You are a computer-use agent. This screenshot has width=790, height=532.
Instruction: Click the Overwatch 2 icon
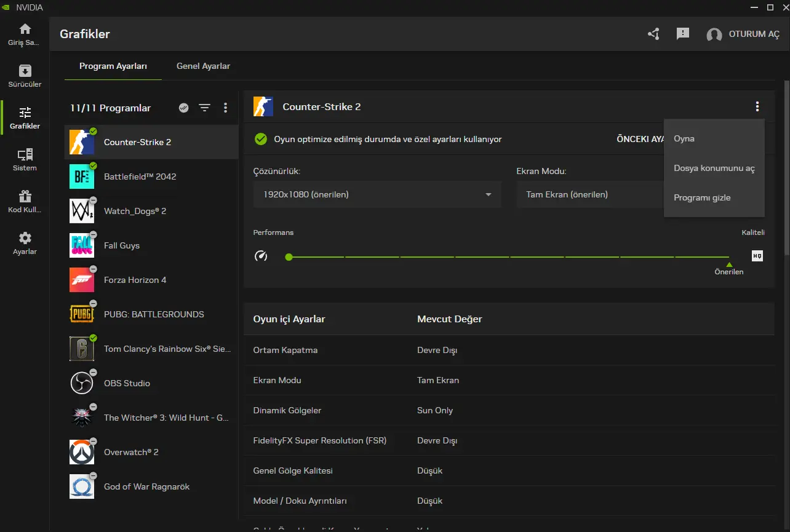tap(82, 452)
